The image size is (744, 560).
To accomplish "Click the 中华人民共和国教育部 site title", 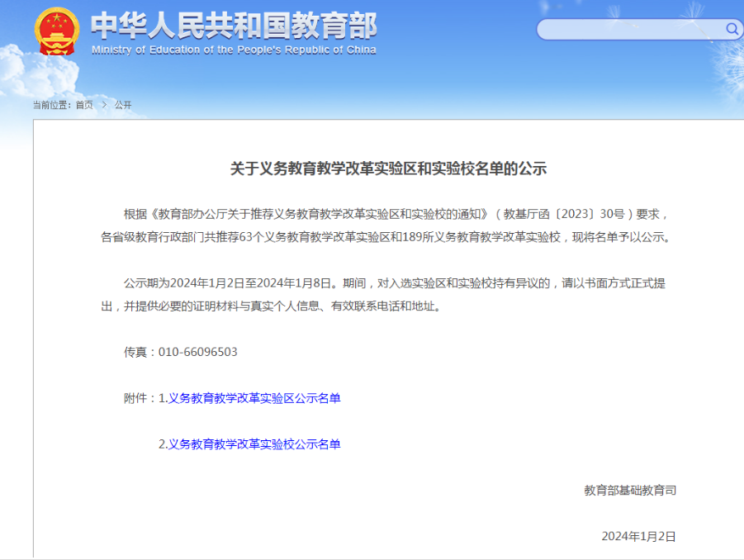I will tap(234, 25).
